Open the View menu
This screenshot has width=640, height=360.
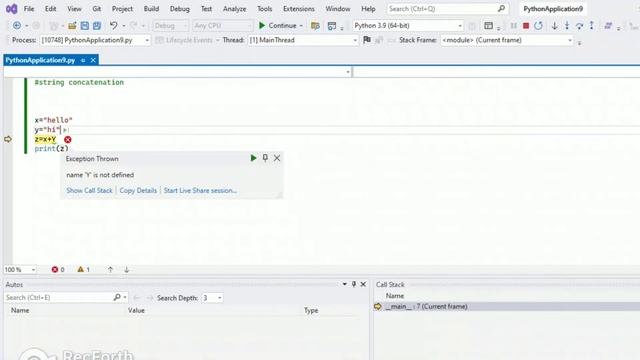(74, 9)
